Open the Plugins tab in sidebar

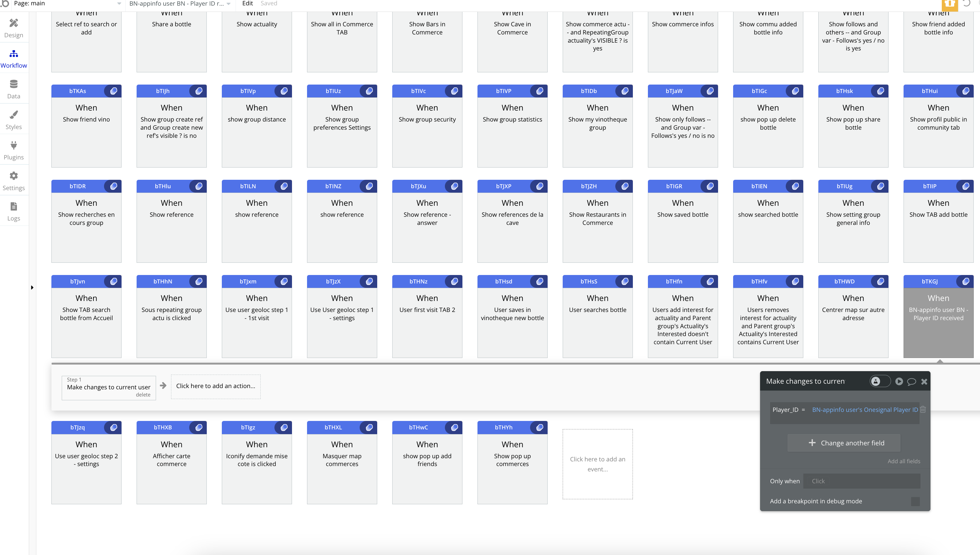coord(14,151)
